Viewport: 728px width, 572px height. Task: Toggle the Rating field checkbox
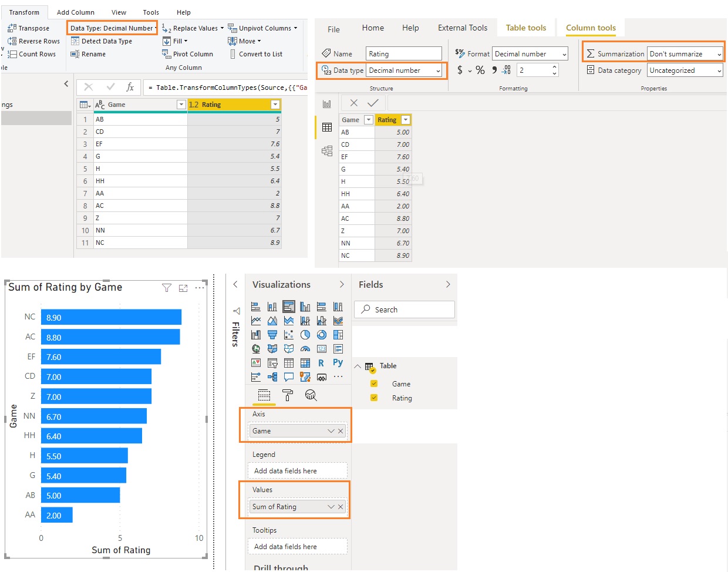374,398
